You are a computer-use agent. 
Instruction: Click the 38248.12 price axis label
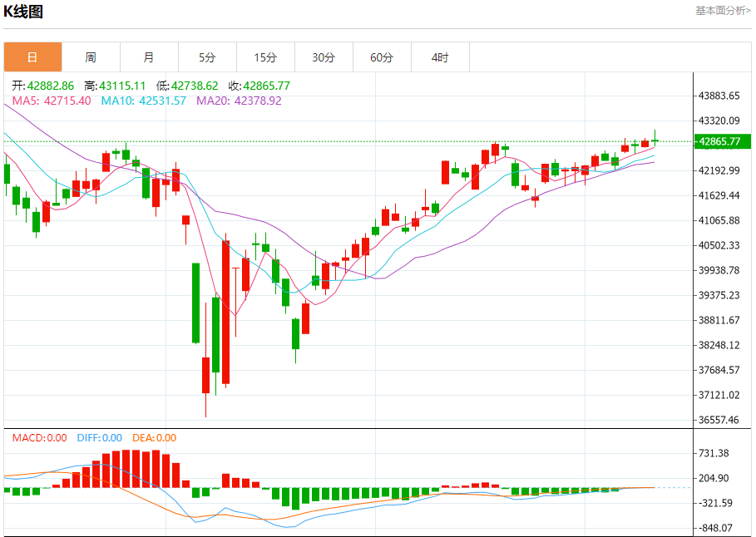(x=719, y=345)
